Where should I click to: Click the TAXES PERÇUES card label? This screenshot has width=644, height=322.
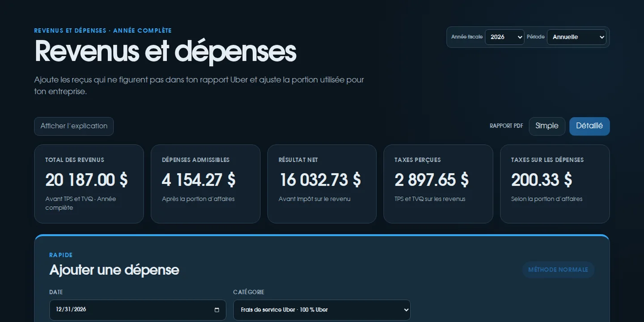(418, 160)
